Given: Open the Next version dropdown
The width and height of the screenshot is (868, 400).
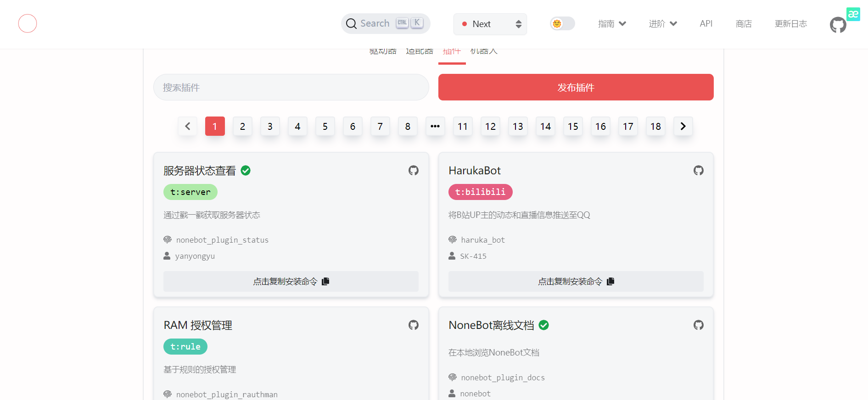Looking at the screenshot, I should coord(490,24).
